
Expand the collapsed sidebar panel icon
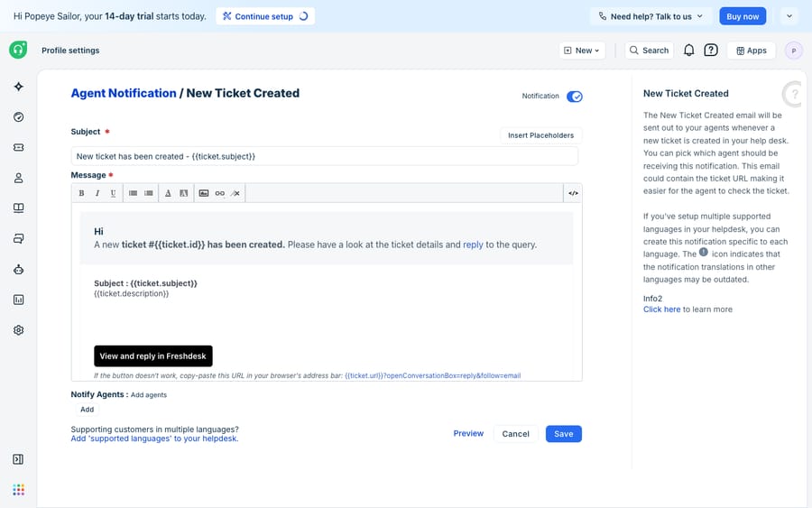(18, 459)
